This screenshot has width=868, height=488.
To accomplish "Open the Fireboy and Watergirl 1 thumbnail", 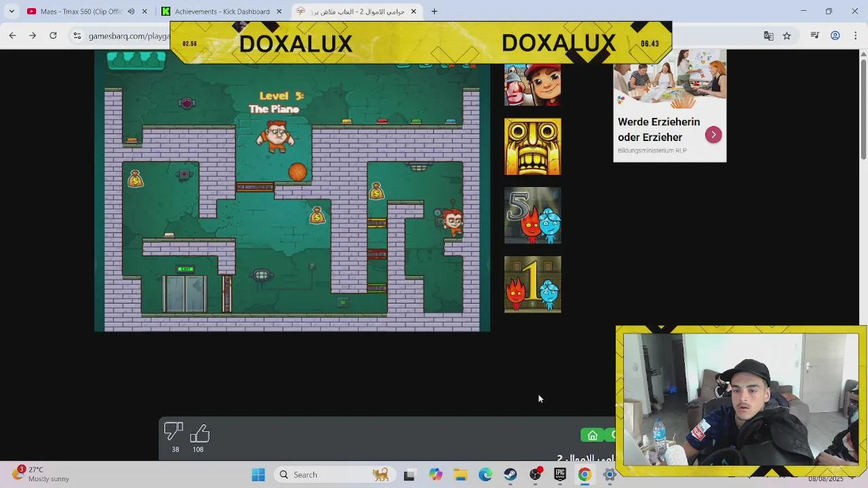I will point(532,285).
